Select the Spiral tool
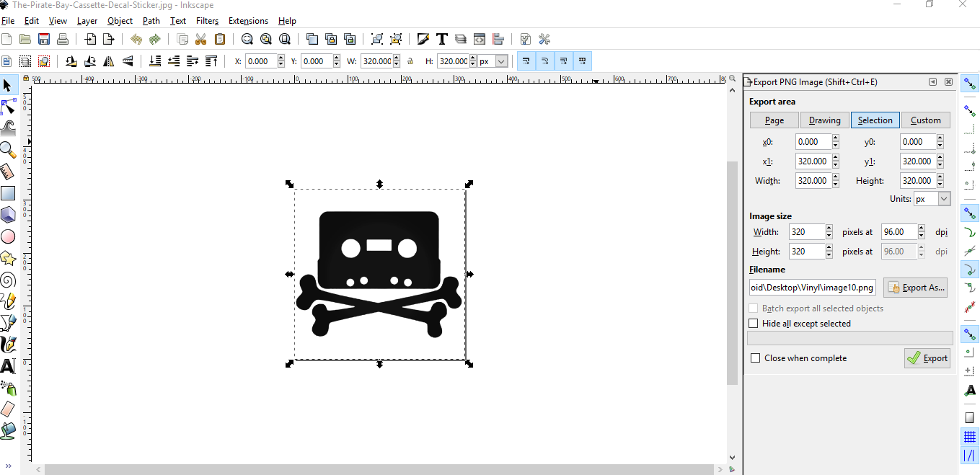This screenshot has width=980, height=475. pyautogui.click(x=8, y=280)
